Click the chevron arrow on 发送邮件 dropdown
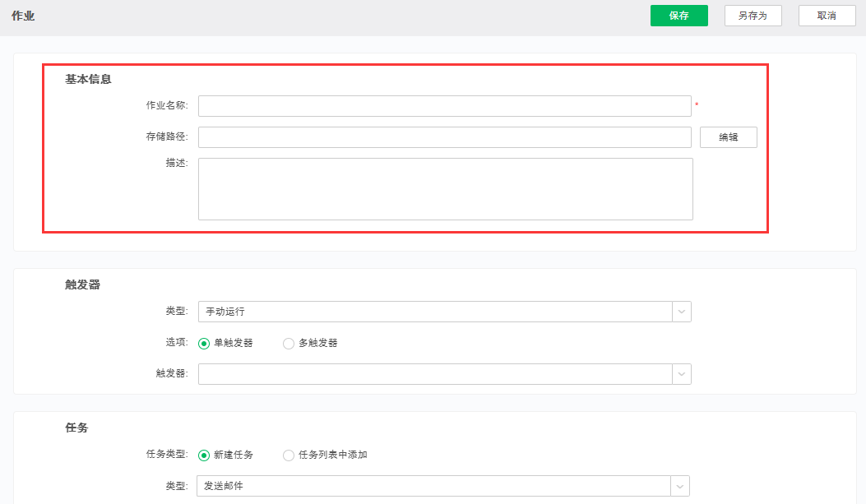This screenshot has height=504, width=866. click(680, 486)
